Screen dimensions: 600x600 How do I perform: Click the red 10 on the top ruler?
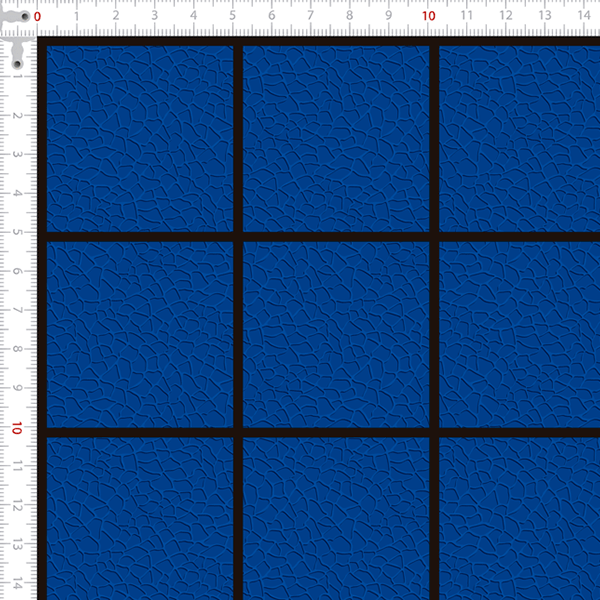[428, 16]
